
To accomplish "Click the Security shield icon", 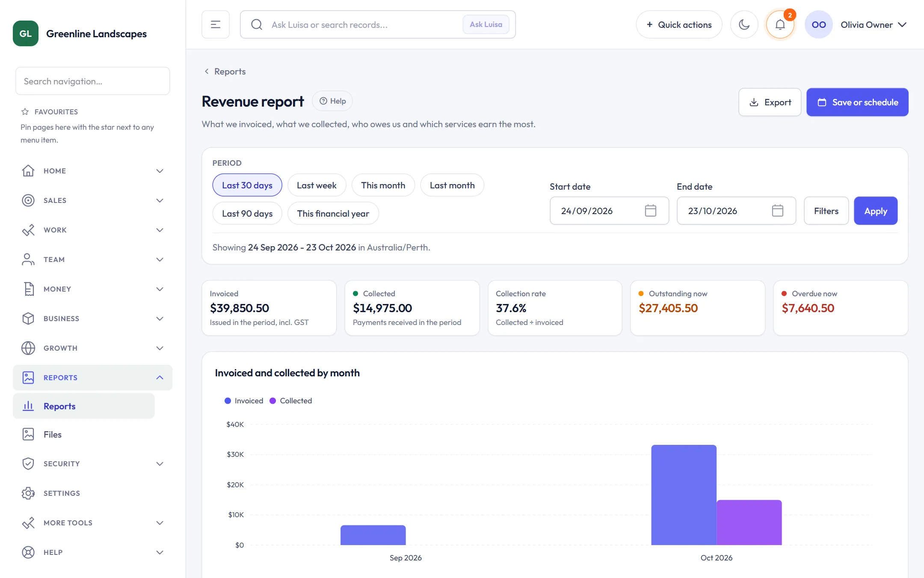I will (x=28, y=464).
